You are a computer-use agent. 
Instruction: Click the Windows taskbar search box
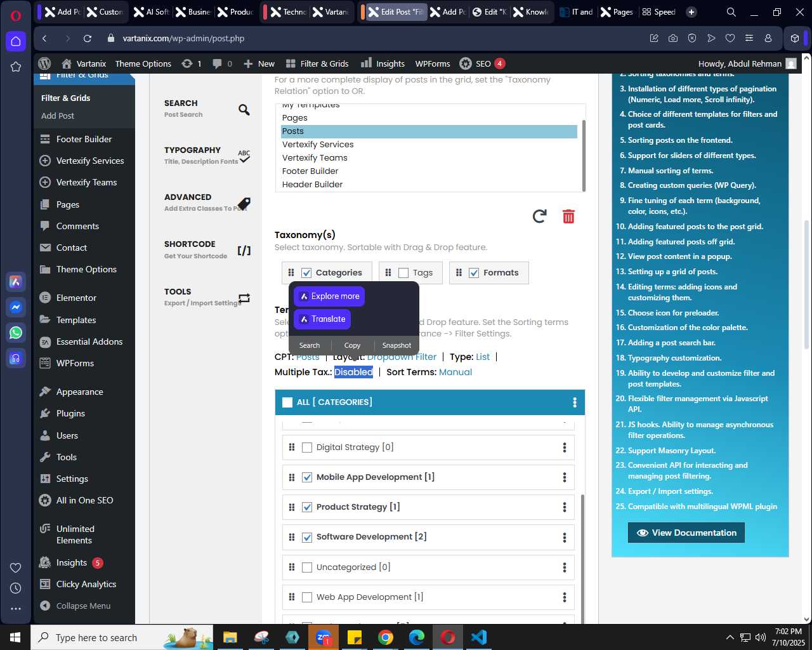pos(122,637)
